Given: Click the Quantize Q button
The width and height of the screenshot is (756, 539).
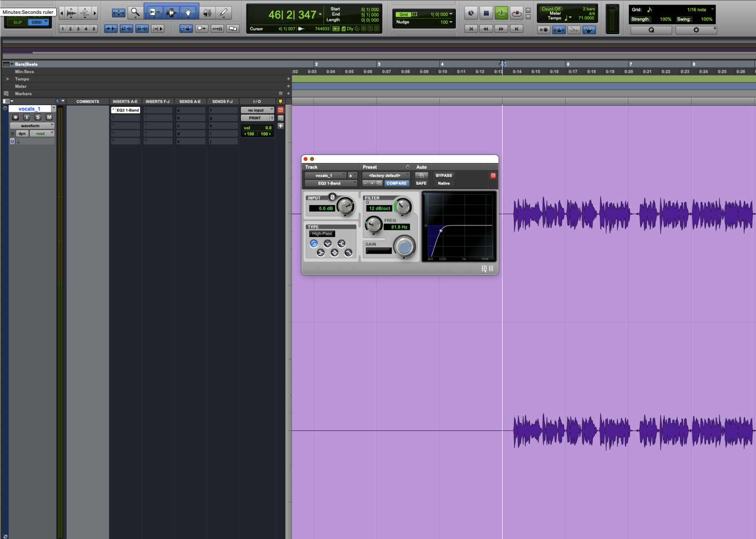Looking at the screenshot, I should 651,30.
